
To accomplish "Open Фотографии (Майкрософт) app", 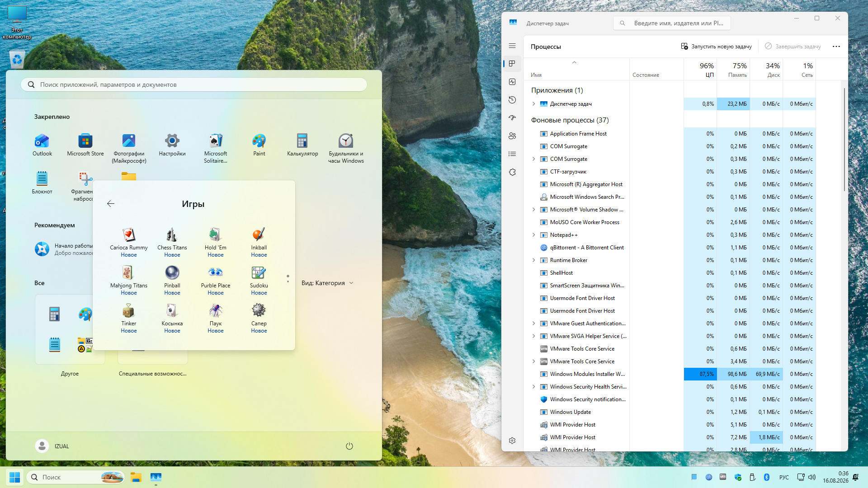I will 129,148.
